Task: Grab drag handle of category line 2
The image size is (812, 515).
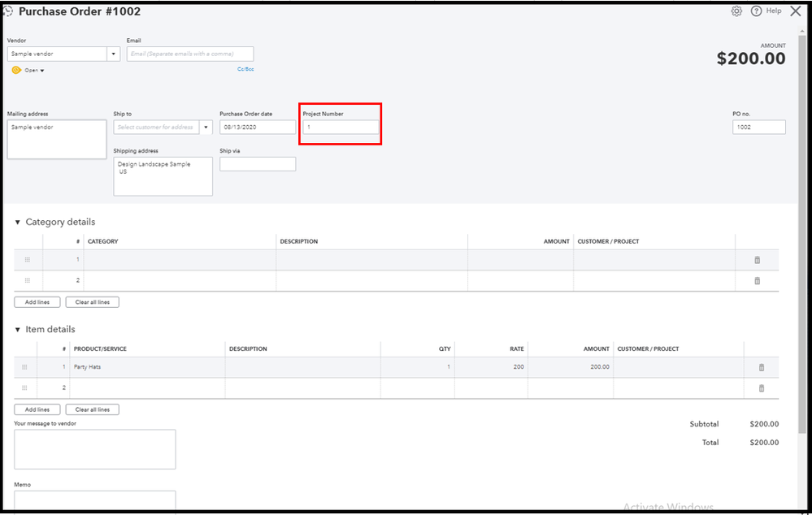Action: pyautogui.click(x=28, y=280)
